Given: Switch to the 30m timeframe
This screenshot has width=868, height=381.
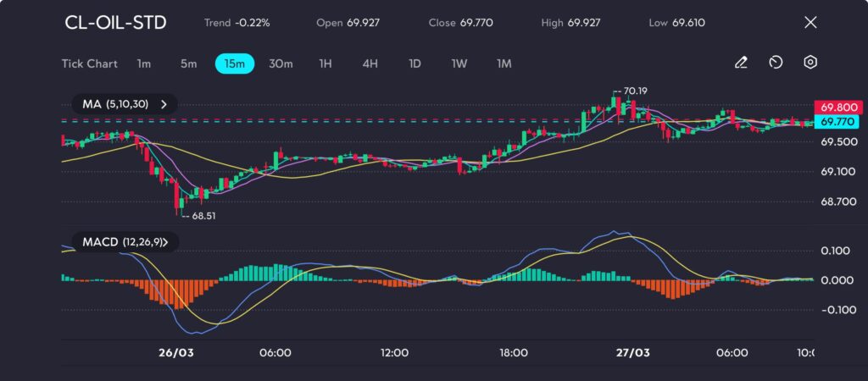Looking at the screenshot, I should point(281,63).
